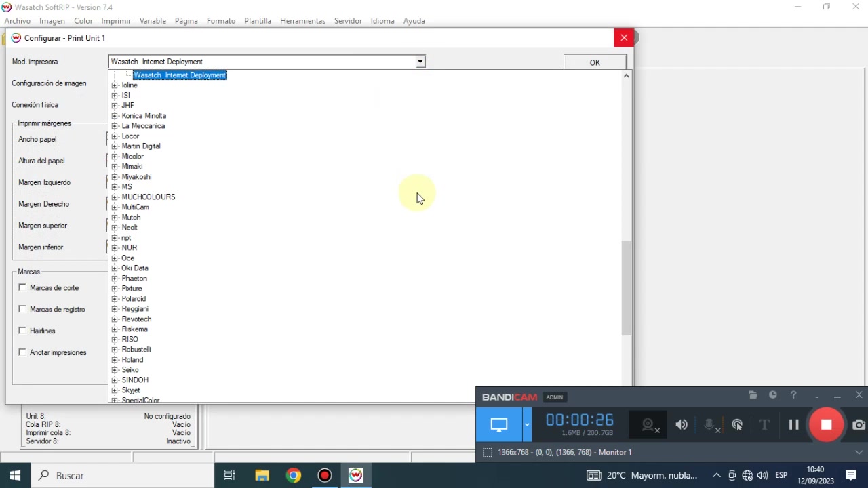Open the Imagen menu
The image size is (868, 488).
(52, 21)
